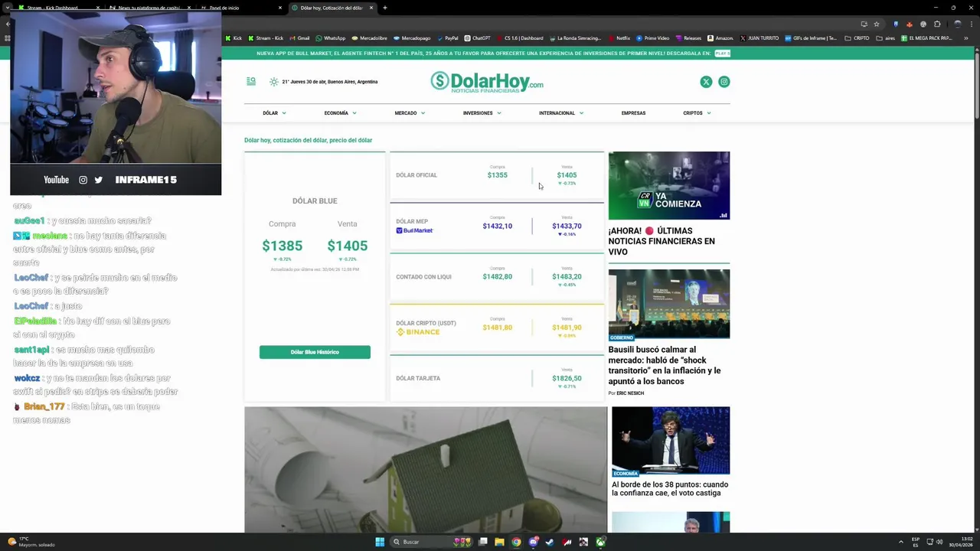Click the Dólar Blue $1405 venta value
The image size is (980, 551).
pyautogui.click(x=348, y=246)
